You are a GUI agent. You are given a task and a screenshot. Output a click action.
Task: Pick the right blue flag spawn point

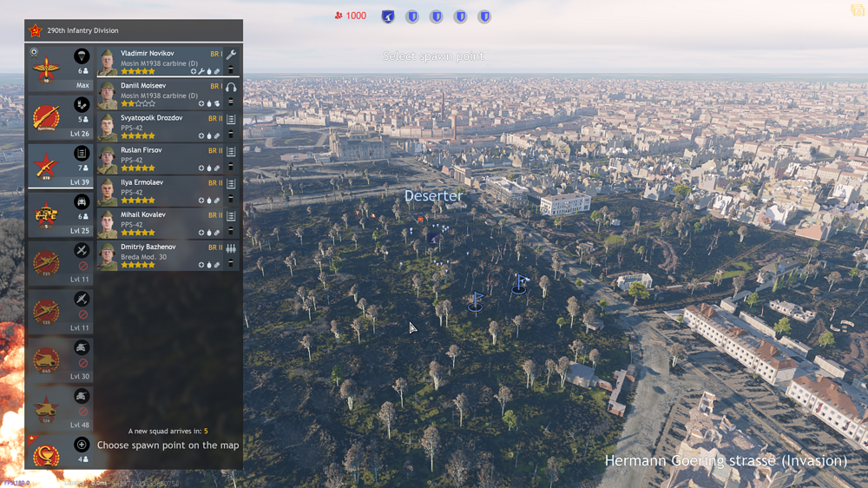[520, 283]
